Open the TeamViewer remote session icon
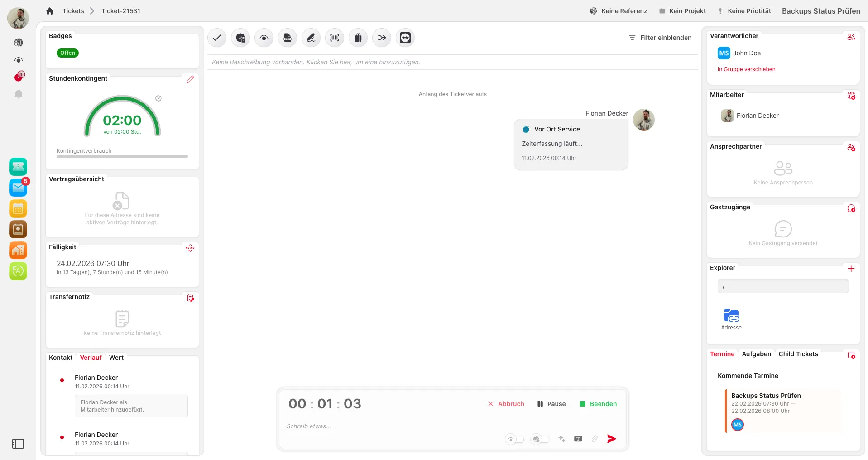868x460 pixels. click(405, 38)
